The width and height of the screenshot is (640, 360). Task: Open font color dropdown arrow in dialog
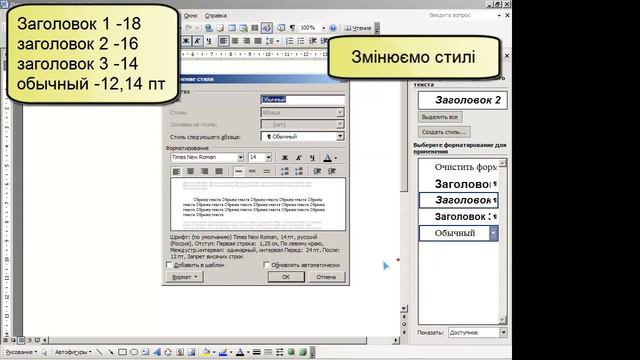click(336, 158)
